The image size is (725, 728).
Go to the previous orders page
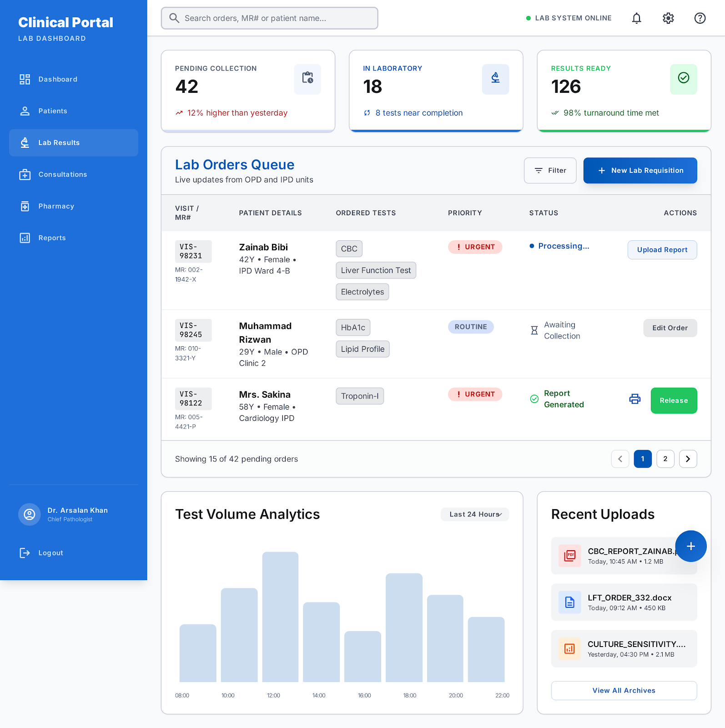620,459
